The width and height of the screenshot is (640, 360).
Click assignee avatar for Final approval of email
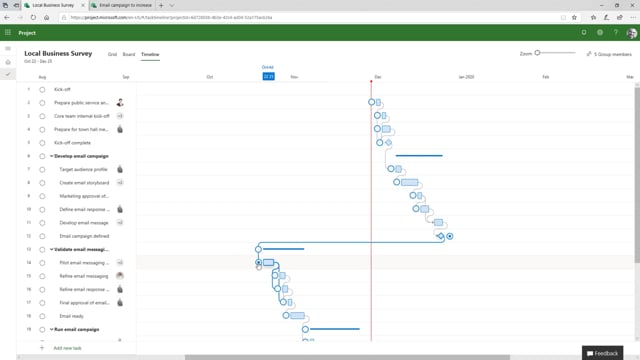pyautogui.click(x=120, y=302)
